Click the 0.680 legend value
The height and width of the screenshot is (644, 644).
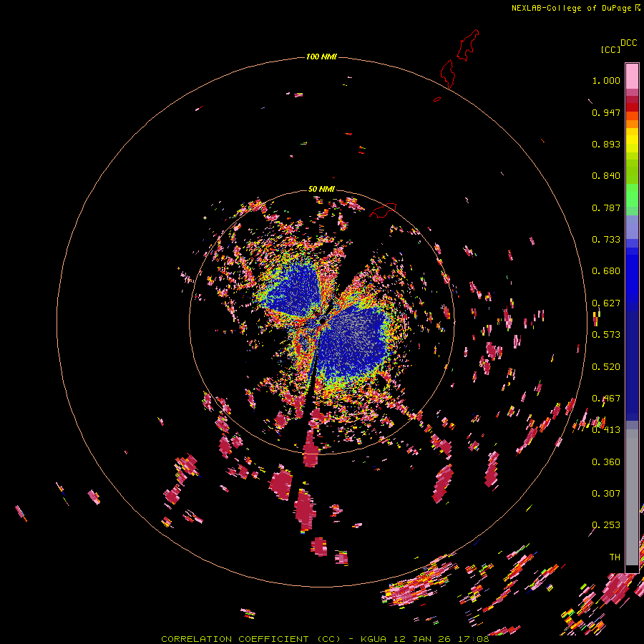point(606,271)
